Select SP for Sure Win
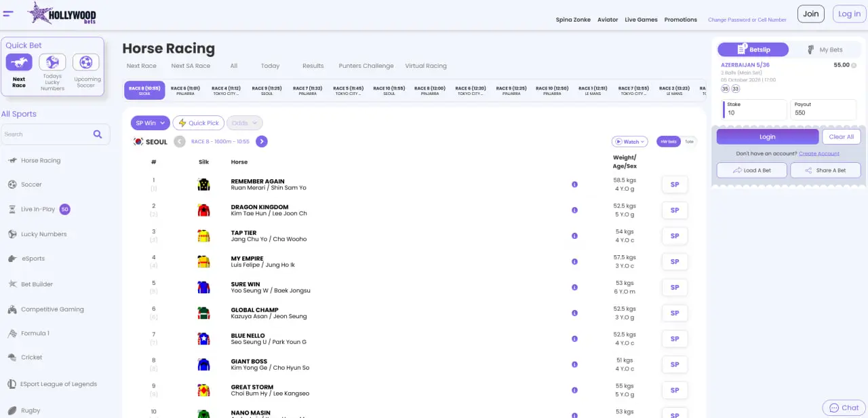This screenshot has width=868, height=418. (x=675, y=288)
